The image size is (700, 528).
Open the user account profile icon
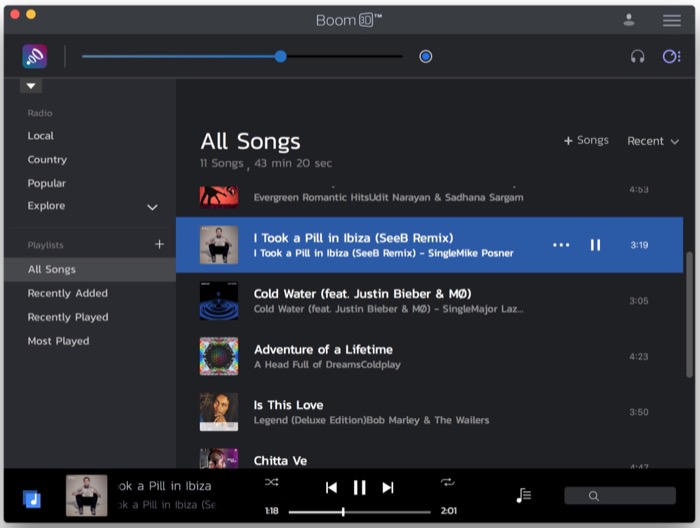629,20
